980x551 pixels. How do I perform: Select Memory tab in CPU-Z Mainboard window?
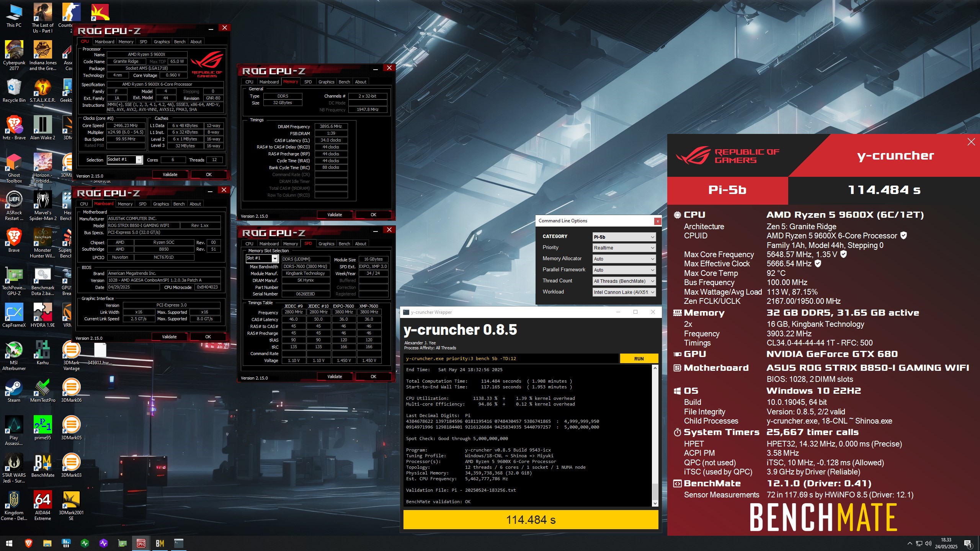tap(125, 204)
